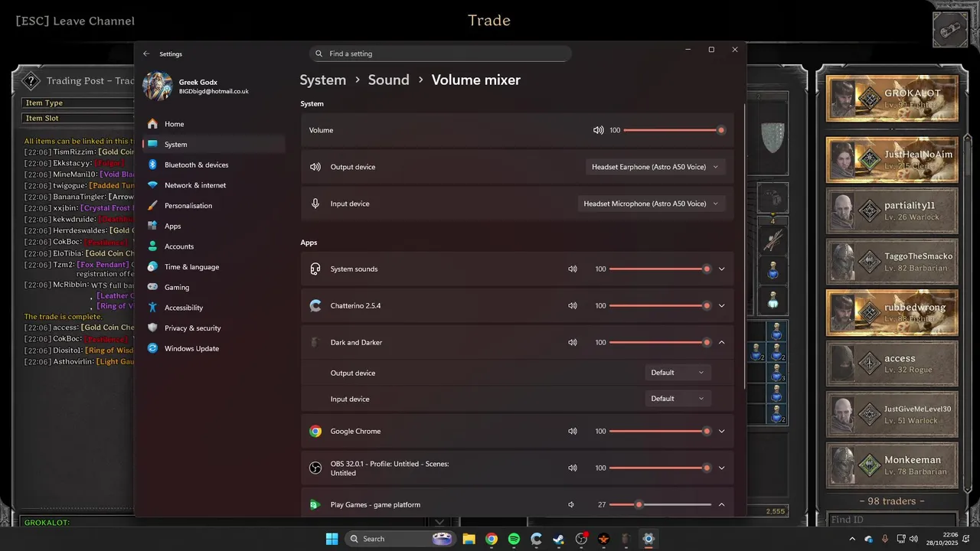This screenshot has width=980, height=551.
Task: Mute Chatterino 2.5.4 speaker icon
Action: (x=572, y=306)
